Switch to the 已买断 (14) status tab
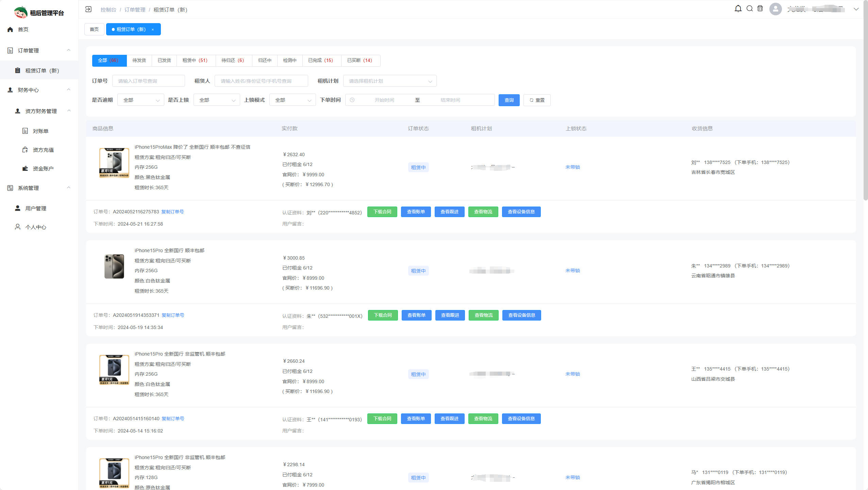The width and height of the screenshot is (868, 490). pyautogui.click(x=360, y=60)
